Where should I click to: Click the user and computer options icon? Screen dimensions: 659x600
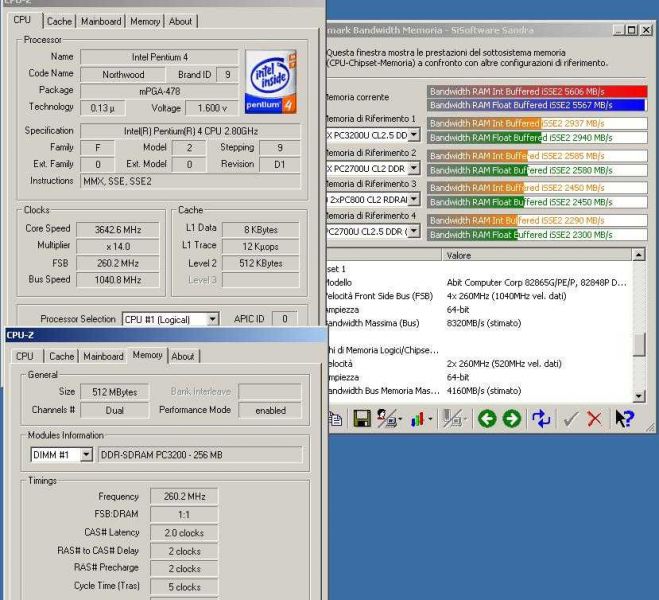(385, 419)
